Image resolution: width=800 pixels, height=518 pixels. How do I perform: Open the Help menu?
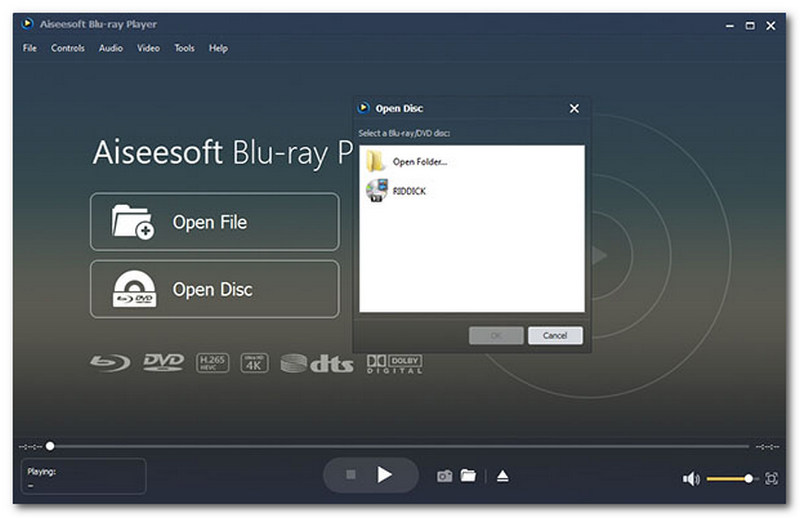[x=218, y=48]
